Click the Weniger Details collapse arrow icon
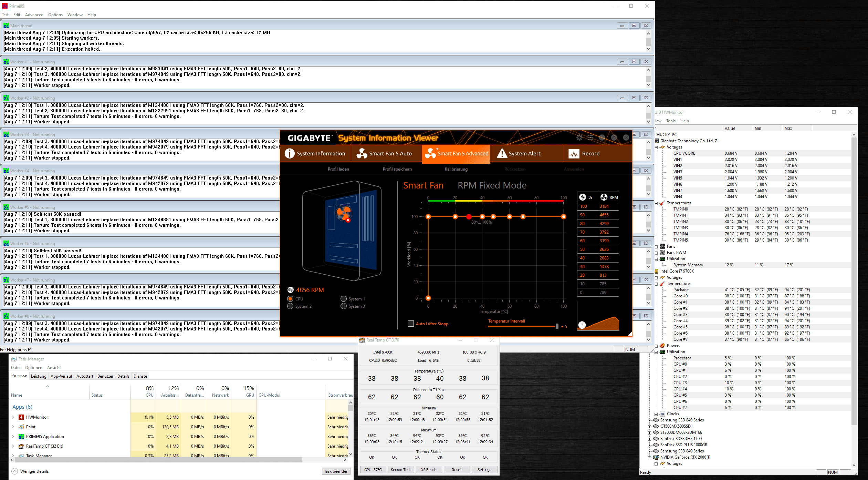Screen dimensions: 868x480 click(x=15, y=471)
